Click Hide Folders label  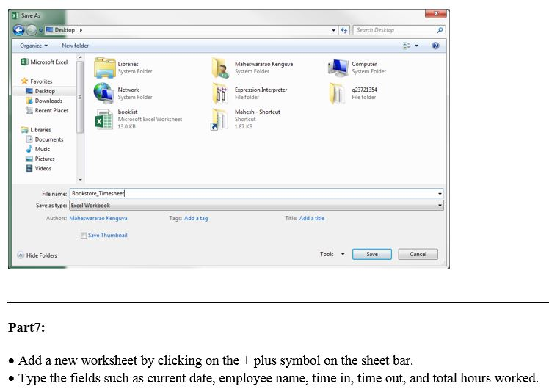point(42,255)
